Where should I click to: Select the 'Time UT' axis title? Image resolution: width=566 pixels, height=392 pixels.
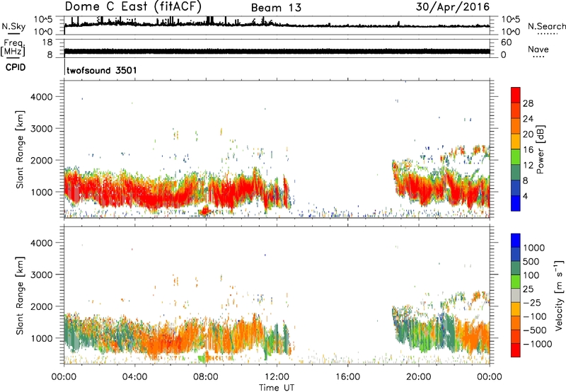tap(277, 388)
